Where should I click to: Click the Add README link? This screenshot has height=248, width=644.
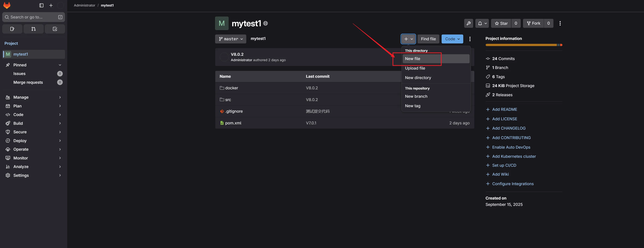click(505, 109)
